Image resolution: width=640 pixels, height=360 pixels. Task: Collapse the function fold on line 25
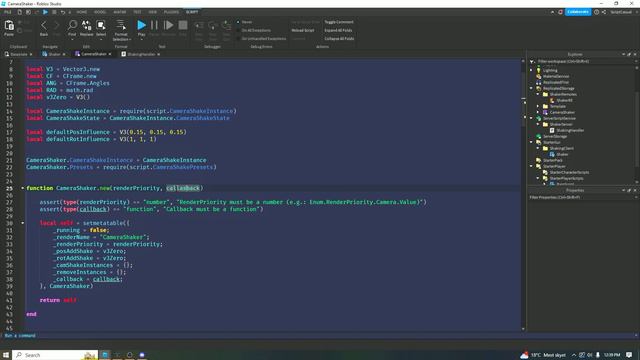[x=22, y=188]
